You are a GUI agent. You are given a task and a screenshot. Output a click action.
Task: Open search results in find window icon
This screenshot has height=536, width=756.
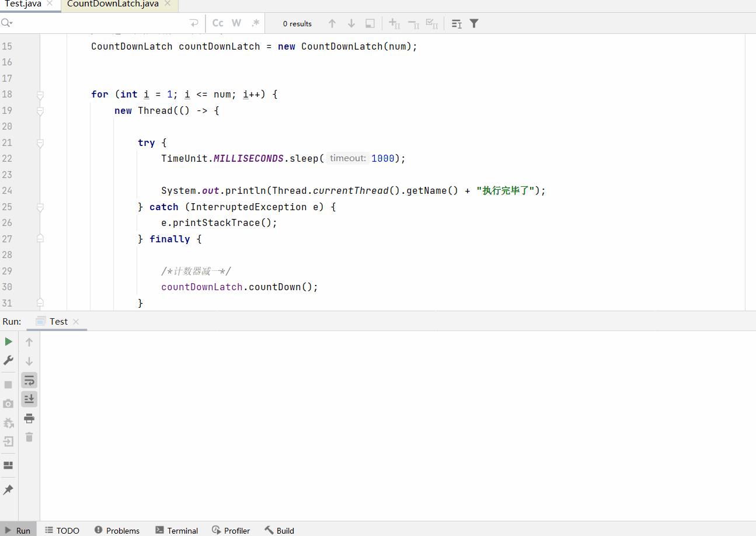coord(457,23)
